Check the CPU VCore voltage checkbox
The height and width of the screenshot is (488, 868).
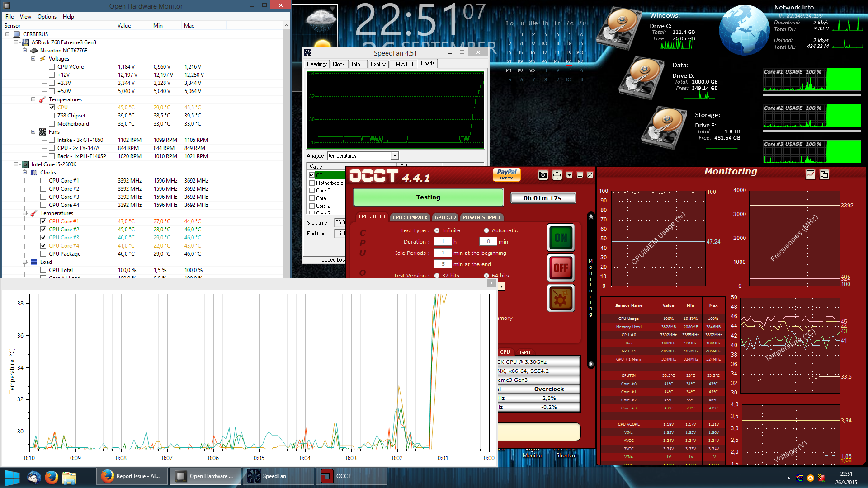[x=52, y=67]
